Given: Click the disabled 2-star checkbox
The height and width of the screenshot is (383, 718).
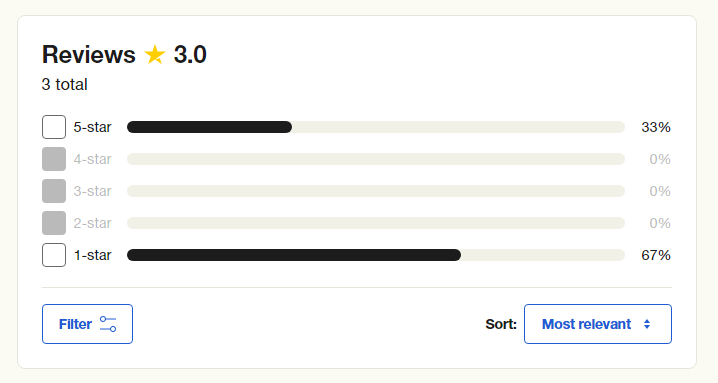Looking at the screenshot, I should pyautogui.click(x=54, y=223).
